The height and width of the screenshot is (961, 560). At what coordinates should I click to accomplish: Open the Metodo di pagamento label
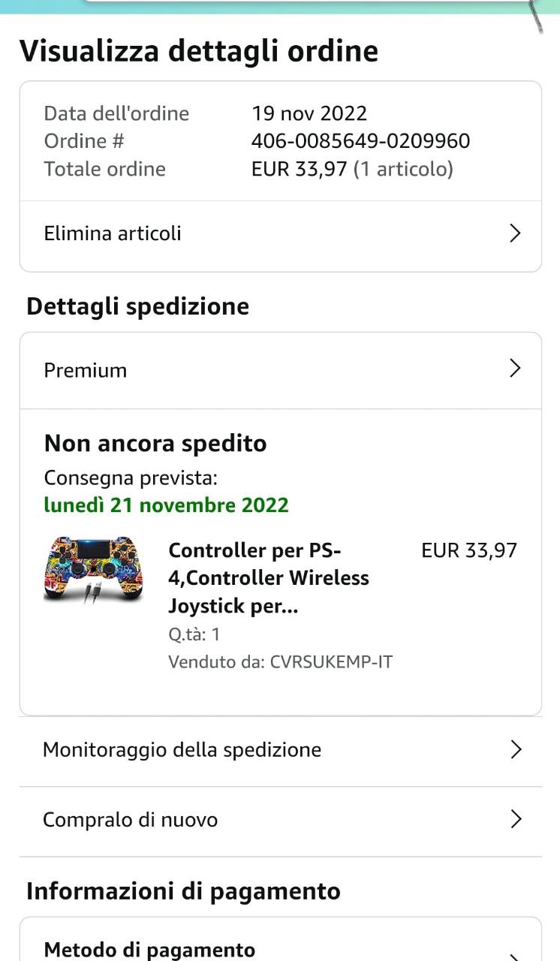point(149,949)
